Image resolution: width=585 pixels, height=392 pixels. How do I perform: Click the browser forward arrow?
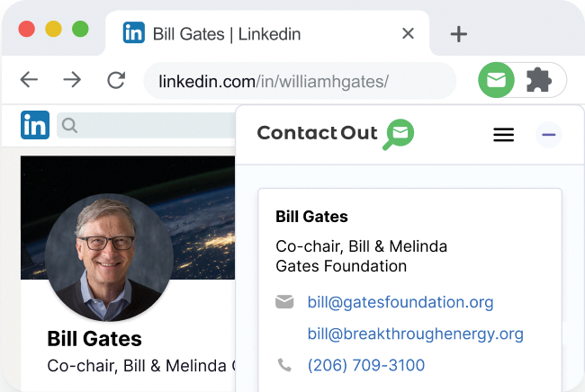coord(72,80)
